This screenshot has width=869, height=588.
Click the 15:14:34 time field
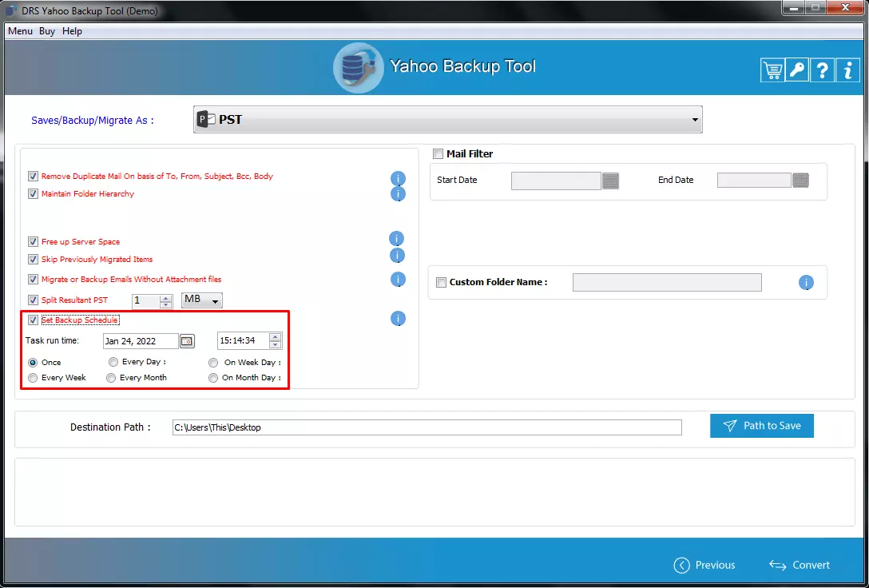244,341
